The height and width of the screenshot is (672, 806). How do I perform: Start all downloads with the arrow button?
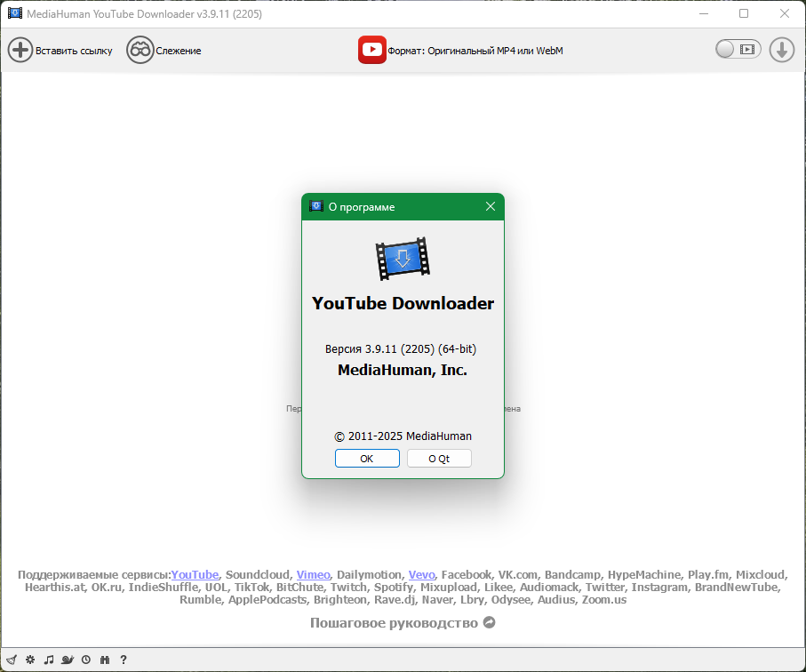[782, 50]
